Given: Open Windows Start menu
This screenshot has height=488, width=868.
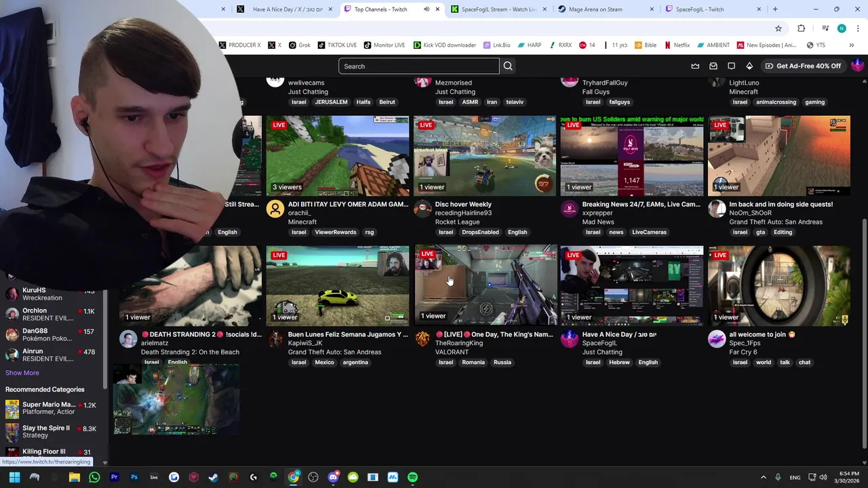Looking at the screenshot, I should coord(14,477).
